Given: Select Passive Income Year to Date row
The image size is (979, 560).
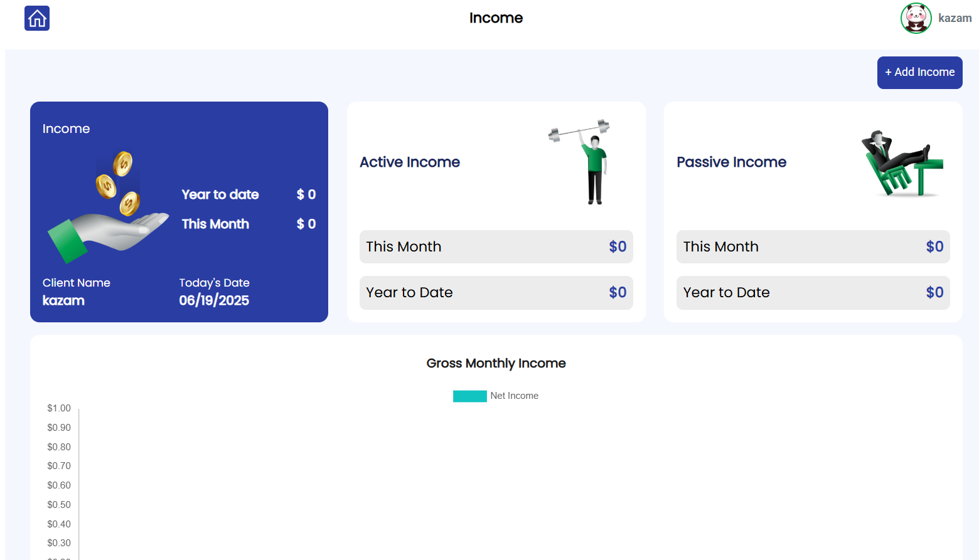Looking at the screenshot, I should coord(813,293).
